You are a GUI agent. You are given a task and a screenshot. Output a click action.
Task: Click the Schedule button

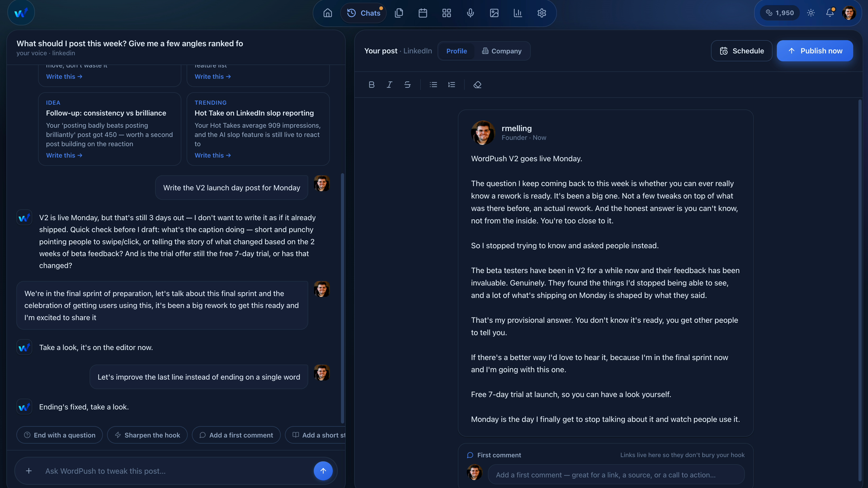742,51
